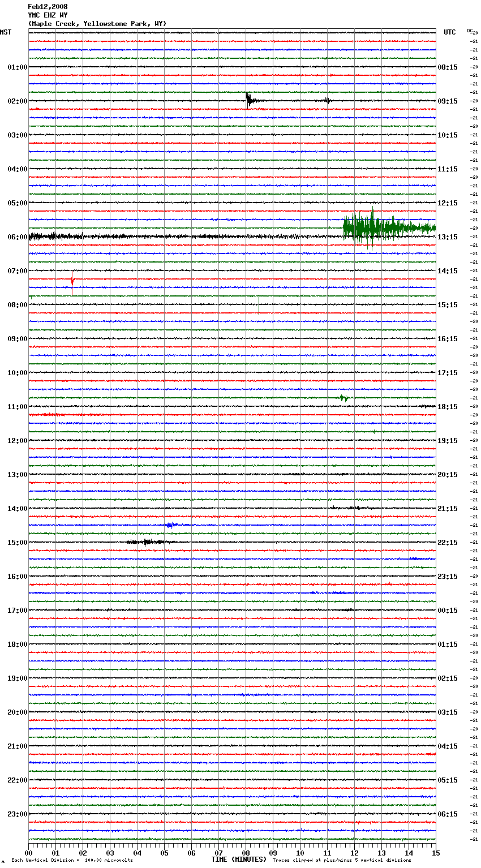The width and height of the screenshot is (481, 868).
Task: Click minute tick label 10 on bottom axis
Action: [300, 853]
